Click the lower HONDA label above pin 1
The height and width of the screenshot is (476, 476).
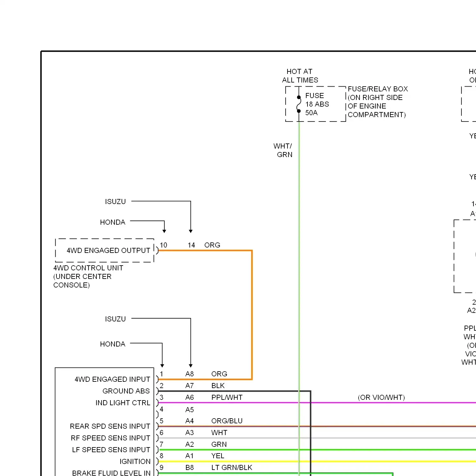pyautogui.click(x=113, y=344)
